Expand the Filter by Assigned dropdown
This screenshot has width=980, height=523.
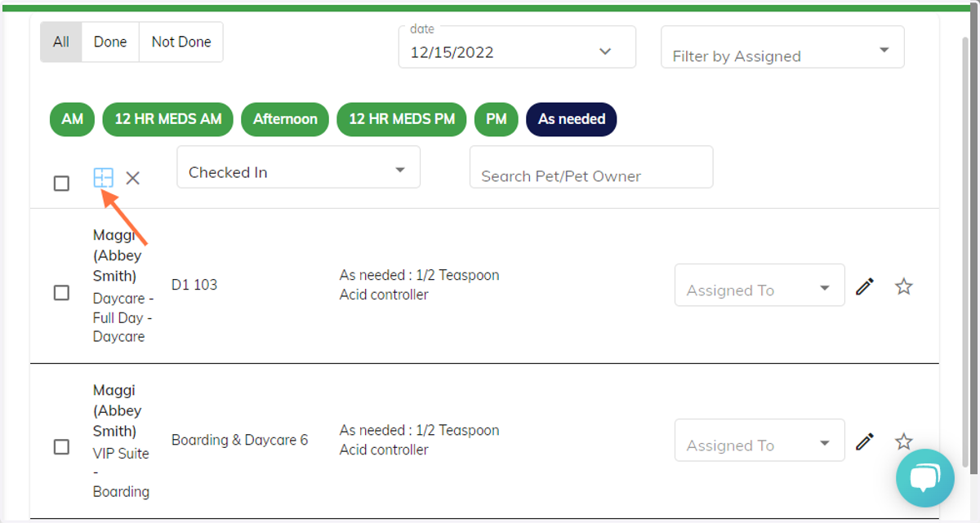pos(782,47)
